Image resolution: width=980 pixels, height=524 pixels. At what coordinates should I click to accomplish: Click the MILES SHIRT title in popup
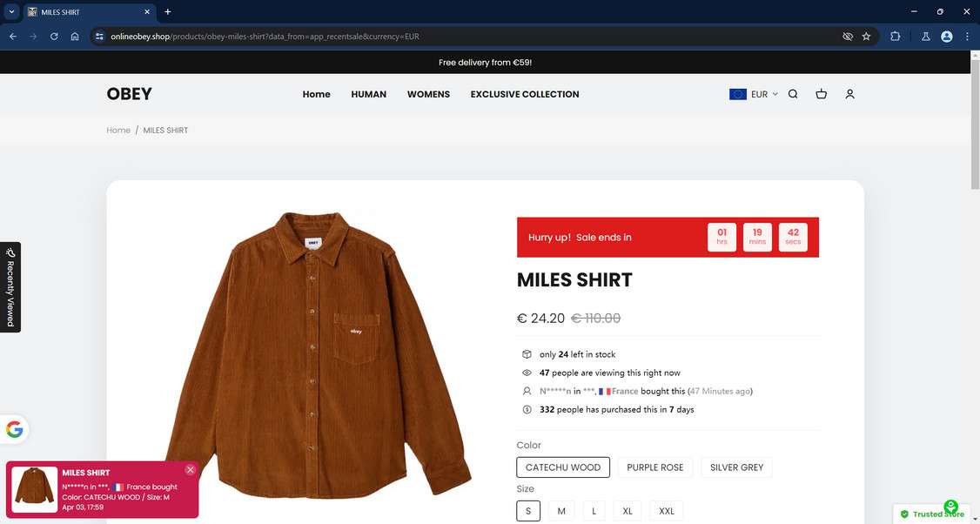pos(85,473)
